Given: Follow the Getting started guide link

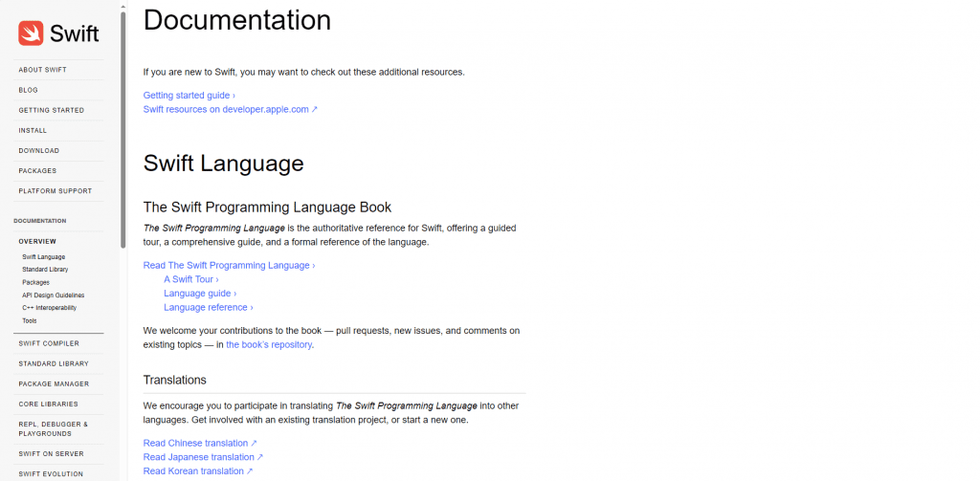Looking at the screenshot, I should click(189, 96).
